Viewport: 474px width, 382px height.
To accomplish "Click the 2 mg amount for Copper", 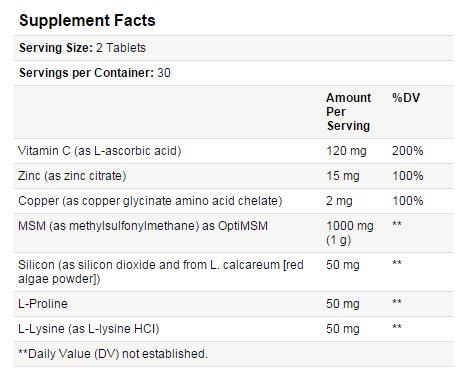I will pos(339,201).
